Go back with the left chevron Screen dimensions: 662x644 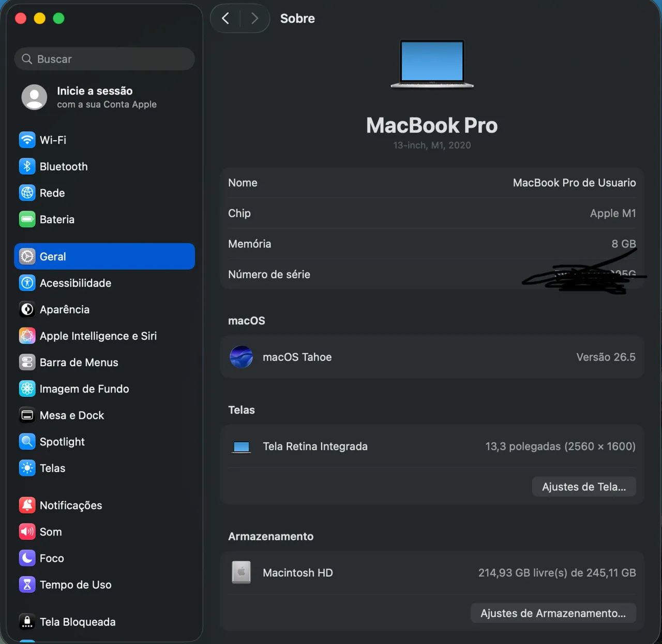point(225,19)
